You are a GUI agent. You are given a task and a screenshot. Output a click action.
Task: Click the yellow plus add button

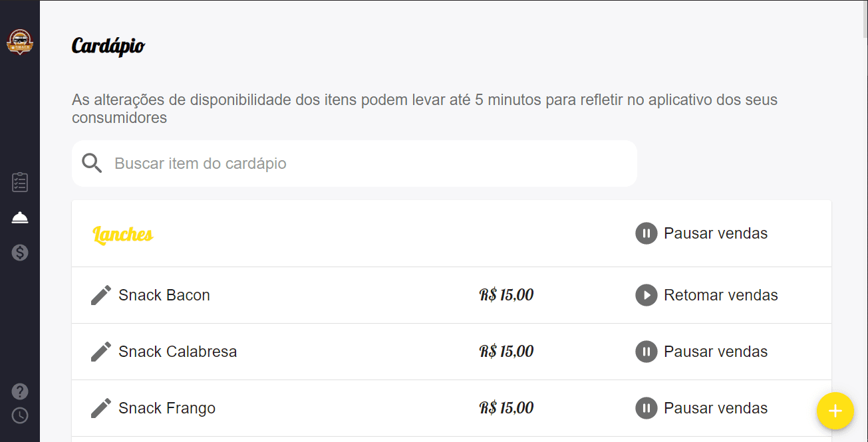835,411
